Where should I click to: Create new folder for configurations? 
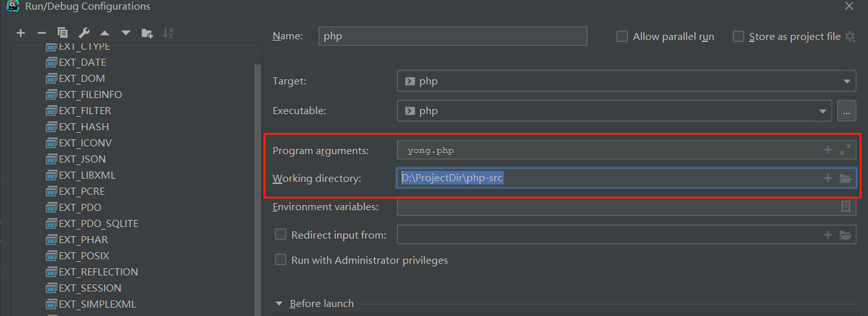click(x=147, y=33)
